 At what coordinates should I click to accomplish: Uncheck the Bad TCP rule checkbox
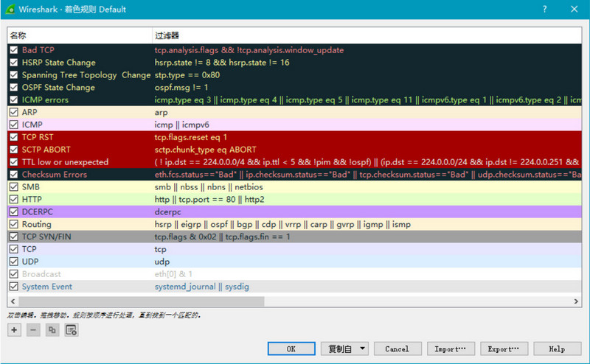14,50
